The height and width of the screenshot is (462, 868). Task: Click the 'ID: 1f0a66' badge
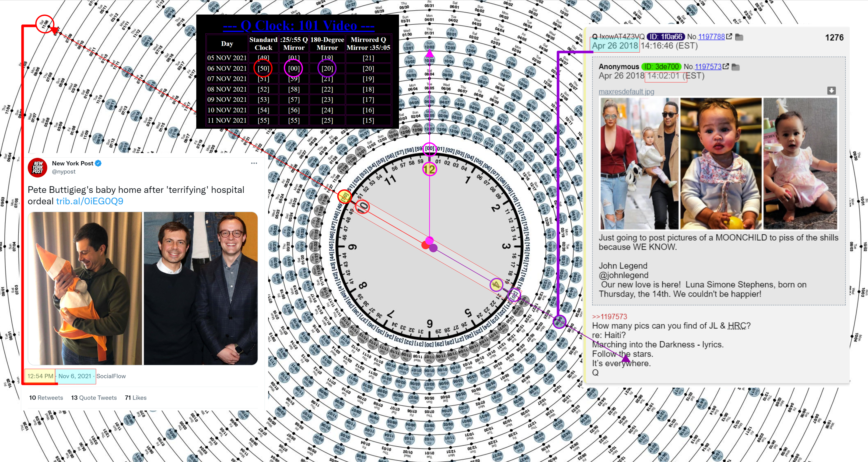[x=666, y=36]
